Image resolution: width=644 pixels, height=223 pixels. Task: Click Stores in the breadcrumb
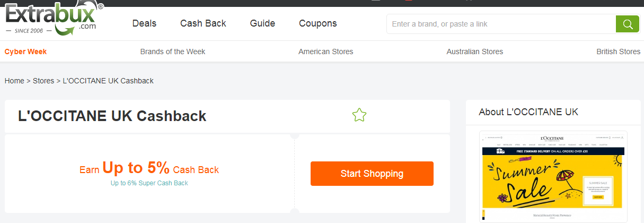point(43,81)
